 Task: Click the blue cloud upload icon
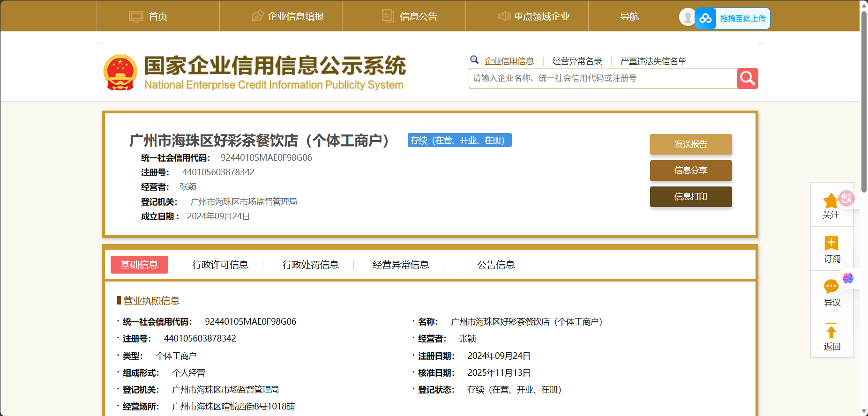click(705, 18)
